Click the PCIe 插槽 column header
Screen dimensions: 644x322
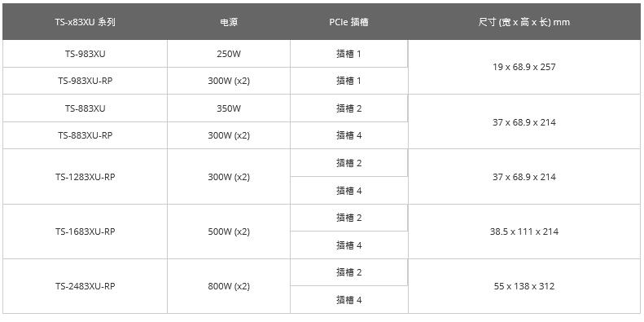[x=349, y=22]
